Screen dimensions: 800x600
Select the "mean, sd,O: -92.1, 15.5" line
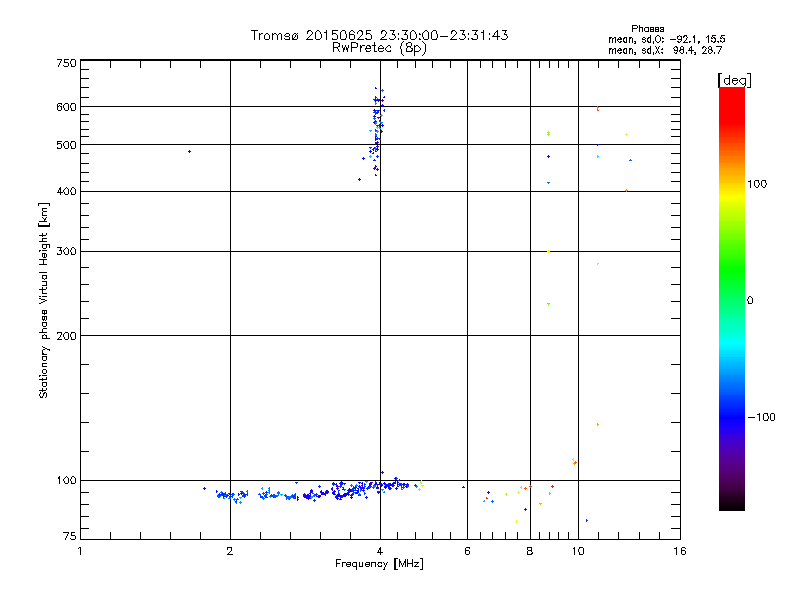tap(667, 39)
